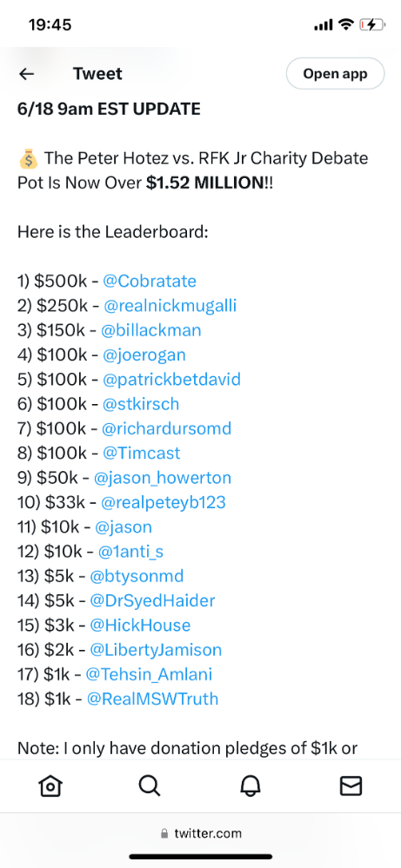The image size is (401, 868).
Task: Tap the back arrow icon
Action: [x=27, y=74]
